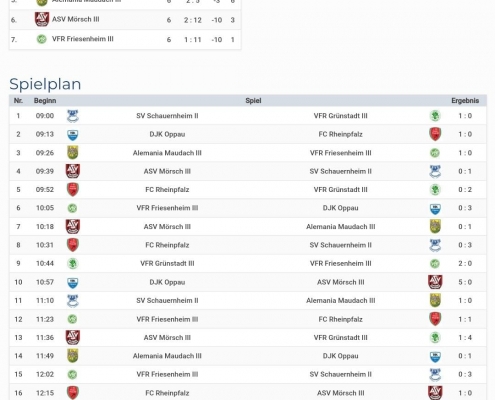The image size is (495, 400).
Task: Open VFR Friesenheim III team in standings
Action: coord(83,39)
